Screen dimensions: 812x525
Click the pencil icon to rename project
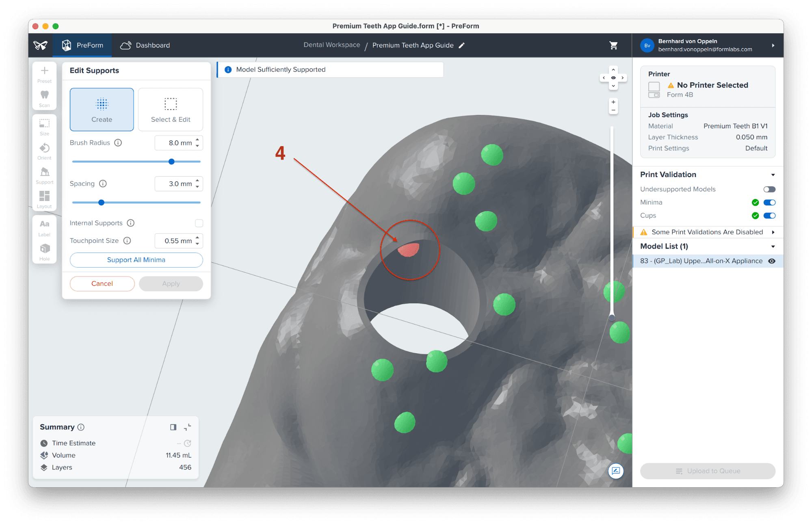click(x=461, y=45)
